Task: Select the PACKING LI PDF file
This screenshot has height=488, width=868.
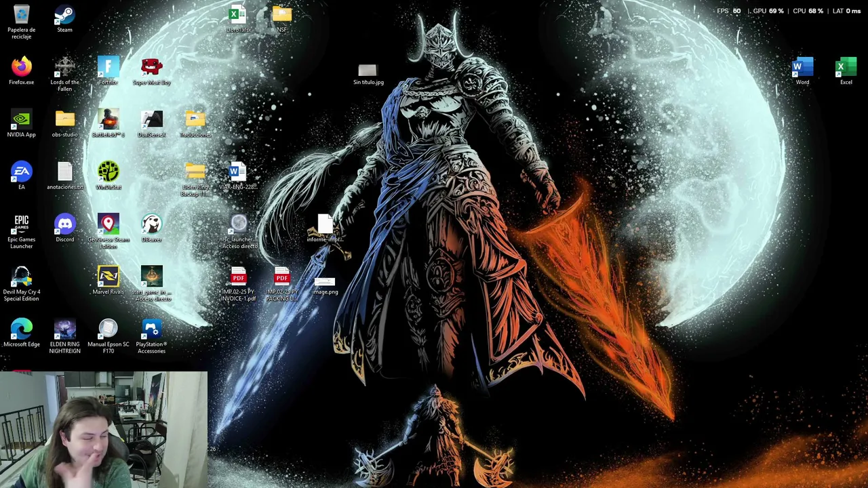Action: click(281, 284)
